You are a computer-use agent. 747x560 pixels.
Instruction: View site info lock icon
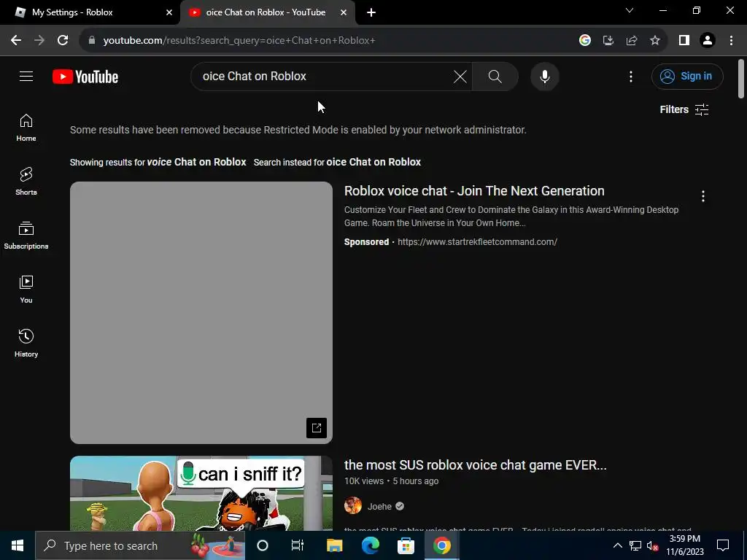click(x=92, y=40)
